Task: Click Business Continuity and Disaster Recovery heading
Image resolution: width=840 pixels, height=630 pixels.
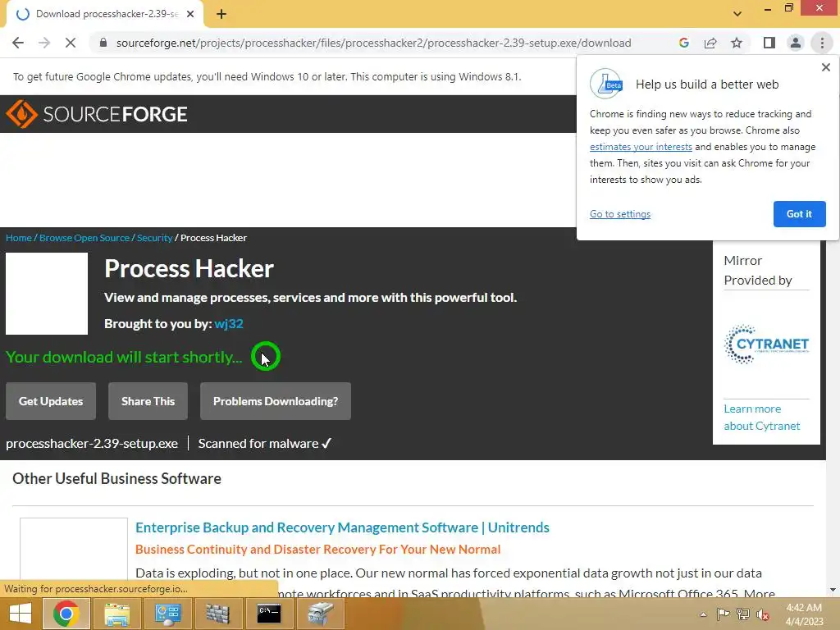Action: pyautogui.click(x=317, y=550)
